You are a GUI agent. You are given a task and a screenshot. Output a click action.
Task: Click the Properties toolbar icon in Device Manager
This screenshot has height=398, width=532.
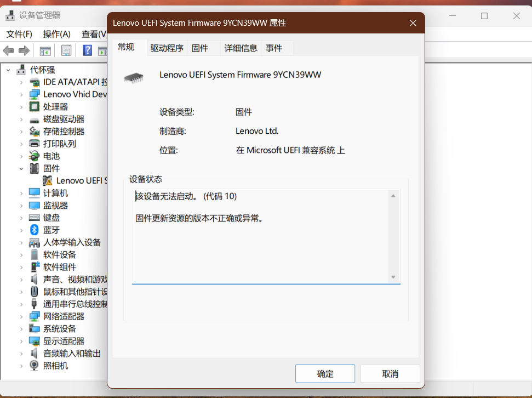point(66,51)
